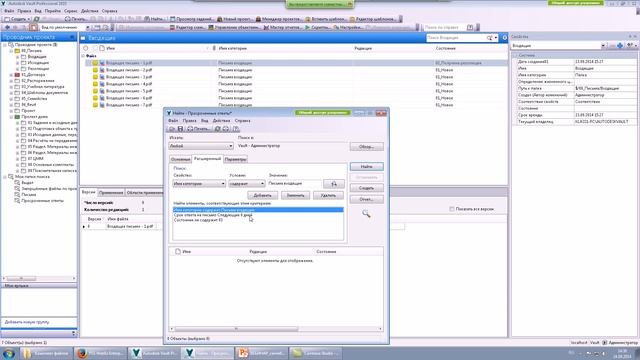This screenshot has width=640, height=360.
Task: Collapse the Проект дома tree node
Action: point(11,117)
